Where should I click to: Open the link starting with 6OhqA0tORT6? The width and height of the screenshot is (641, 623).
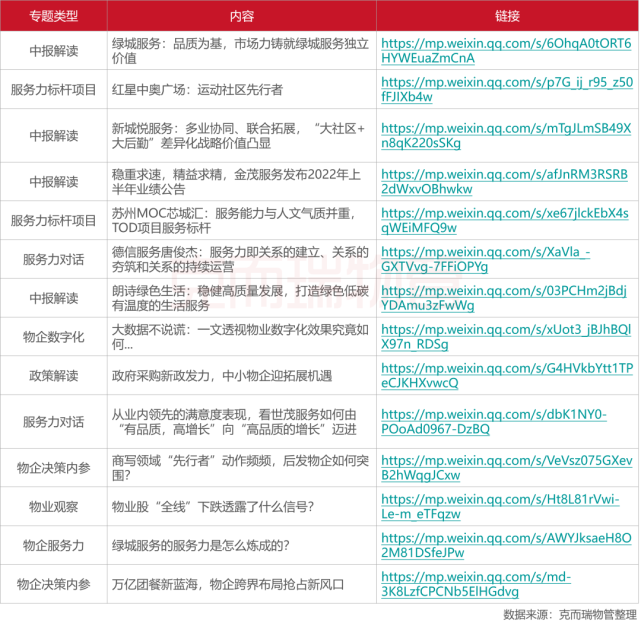[x=506, y=51]
